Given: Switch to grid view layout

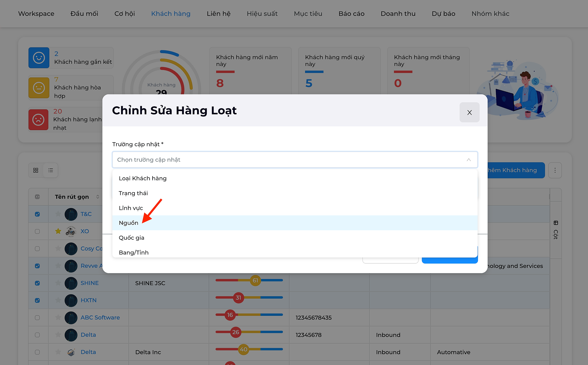Looking at the screenshot, I should 36,170.
